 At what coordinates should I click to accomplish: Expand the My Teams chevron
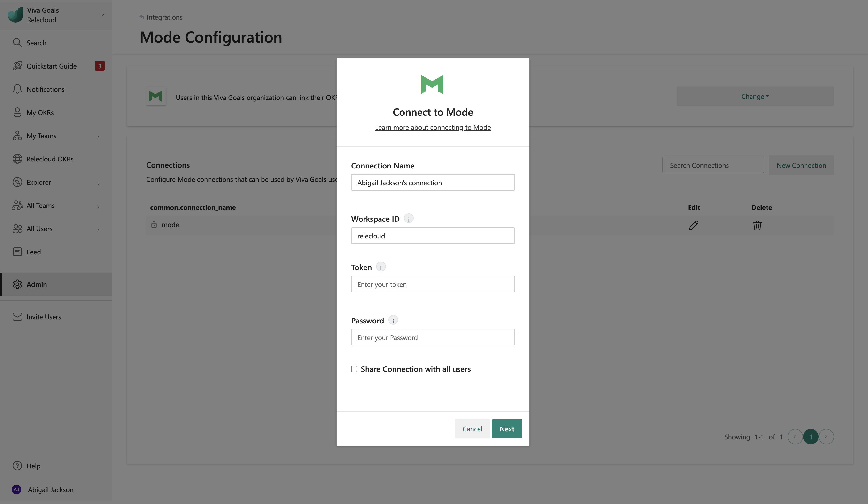pyautogui.click(x=98, y=137)
